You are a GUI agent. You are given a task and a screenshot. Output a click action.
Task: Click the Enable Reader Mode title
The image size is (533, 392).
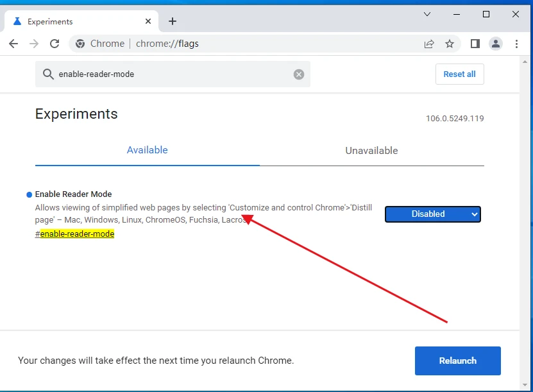click(x=73, y=194)
